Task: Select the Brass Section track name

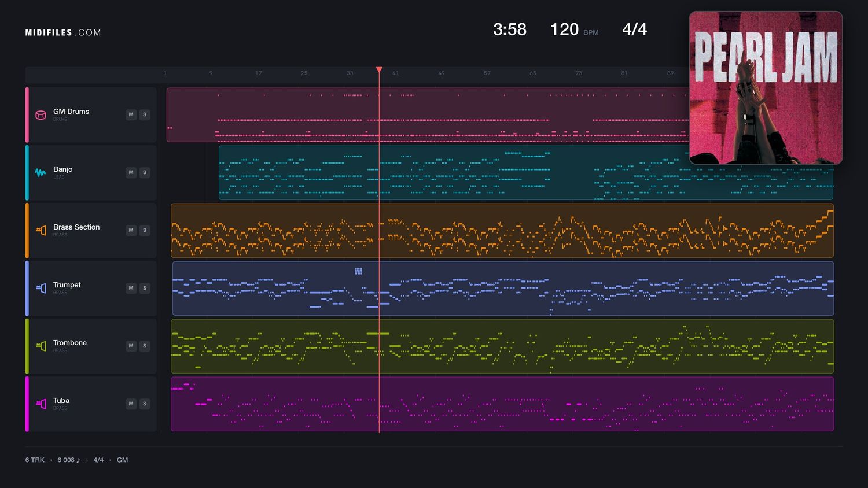Action: point(76,227)
